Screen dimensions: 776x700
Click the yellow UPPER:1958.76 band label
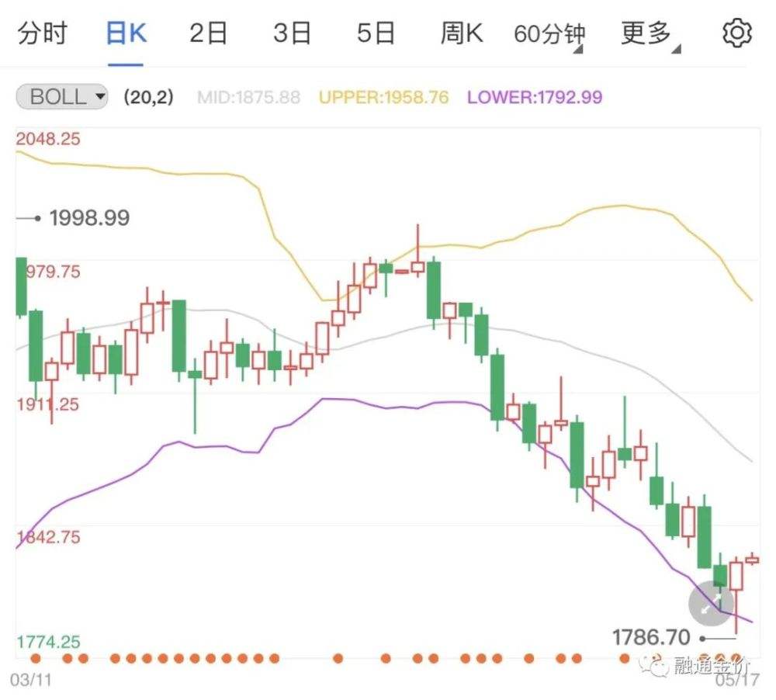click(x=382, y=97)
